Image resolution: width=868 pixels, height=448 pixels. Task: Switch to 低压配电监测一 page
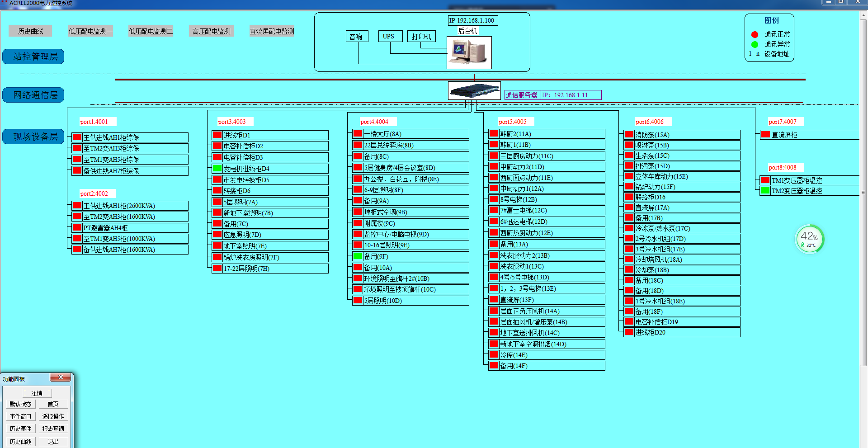(x=90, y=31)
